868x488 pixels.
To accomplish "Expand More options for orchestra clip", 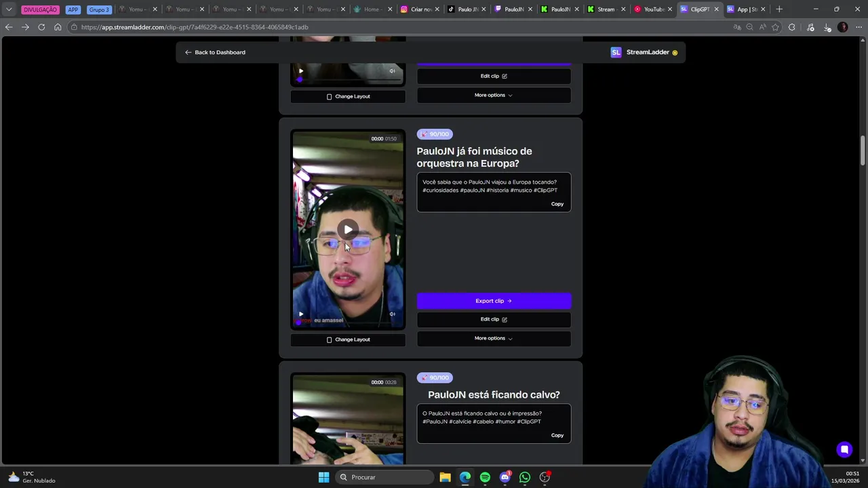I will tap(494, 338).
